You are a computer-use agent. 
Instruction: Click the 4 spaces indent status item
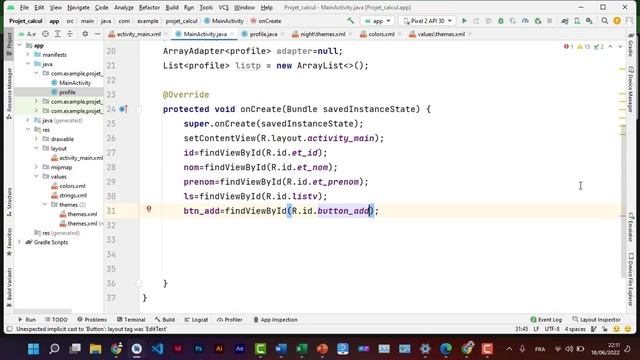pos(575,329)
